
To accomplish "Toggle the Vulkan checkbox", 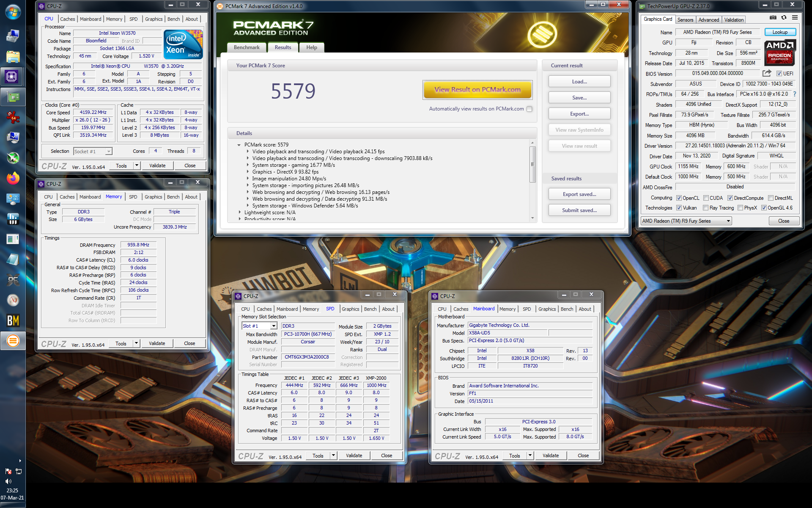I will [679, 208].
